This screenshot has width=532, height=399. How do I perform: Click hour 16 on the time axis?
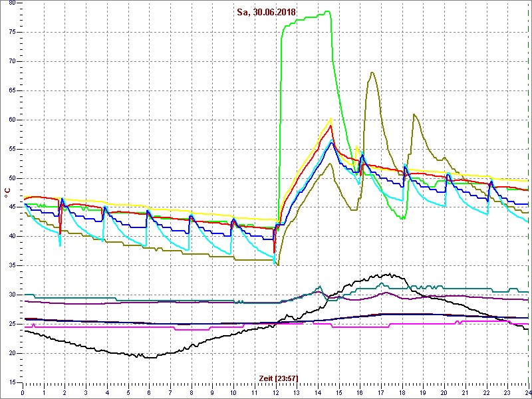click(x=360, y=392)
